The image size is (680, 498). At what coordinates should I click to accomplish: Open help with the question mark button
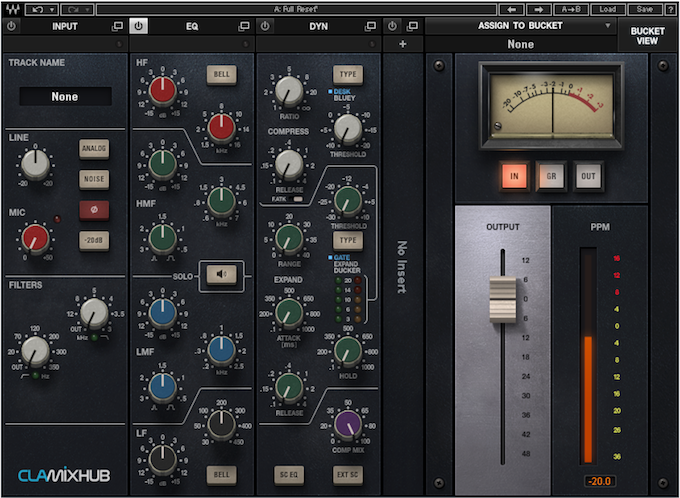670,9
